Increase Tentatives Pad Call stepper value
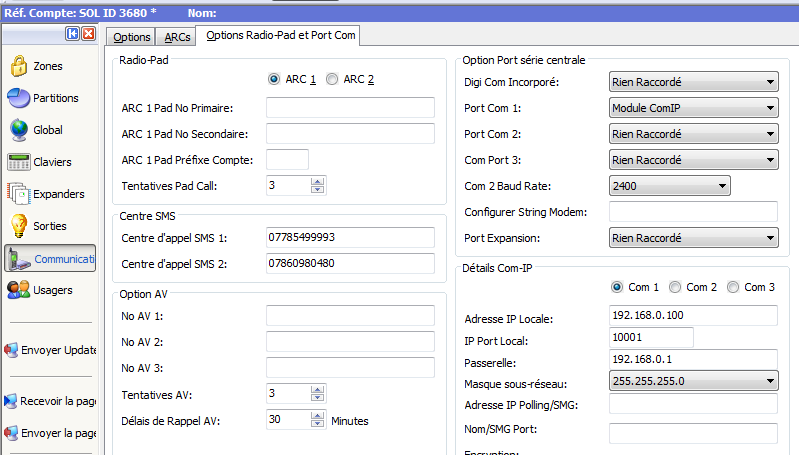 click(x=318, y=181)
